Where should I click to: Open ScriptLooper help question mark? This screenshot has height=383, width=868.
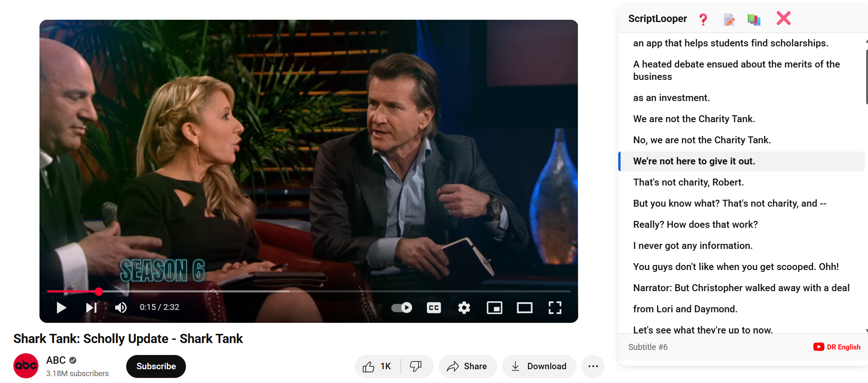pyautogui.click(x=703, y=19)
